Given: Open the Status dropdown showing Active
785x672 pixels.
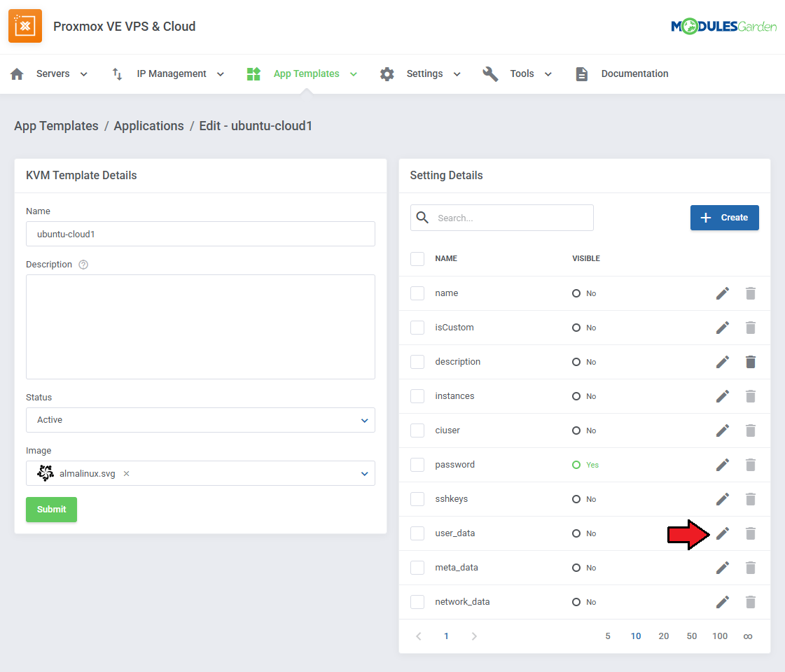Looking at the screenshot, I should pos(200,420).
